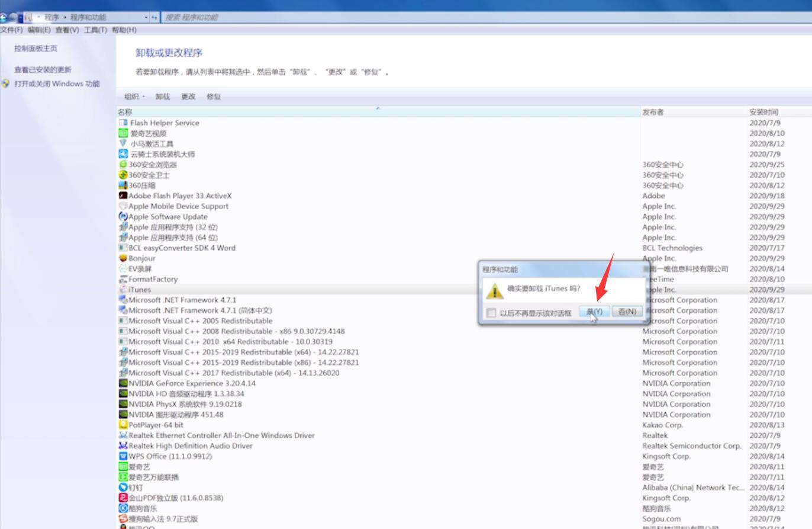
Task: Select NVIDIA 图形驱动程序 451.48 row
Action: coord(464,415)
